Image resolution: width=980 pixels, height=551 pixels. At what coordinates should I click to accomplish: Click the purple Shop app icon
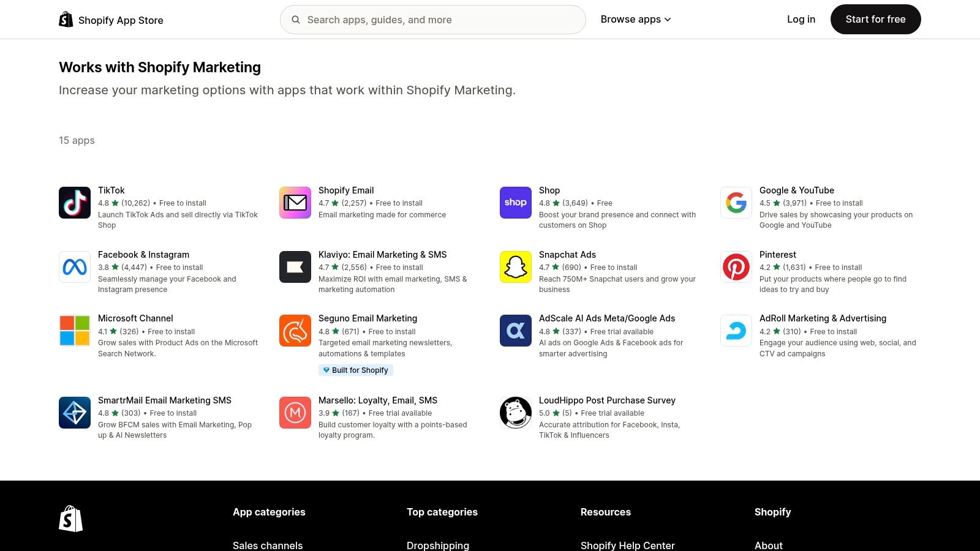coord(516,203)
